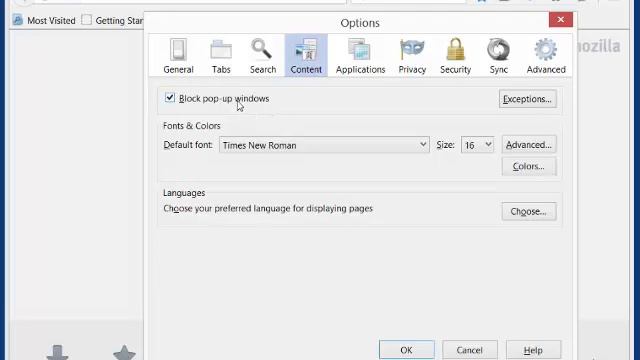
Task: Click Firefox download arrow icon on page
Action: click(57, 353)
